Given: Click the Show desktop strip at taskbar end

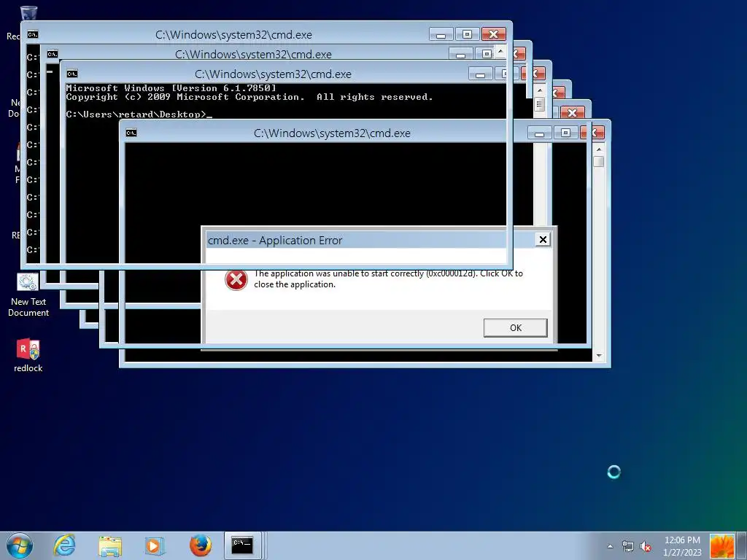Looking at the screenshot, I should (x=741, y=545).
